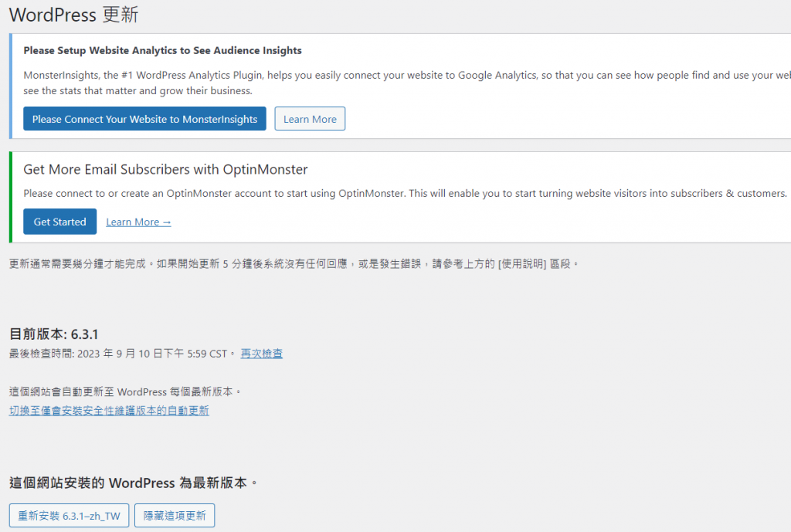Viewport: 791px width, 532px height.
Task: Select the 更新通常需要幾分鐘才能完成 paragraph
Action: [294, 264]
